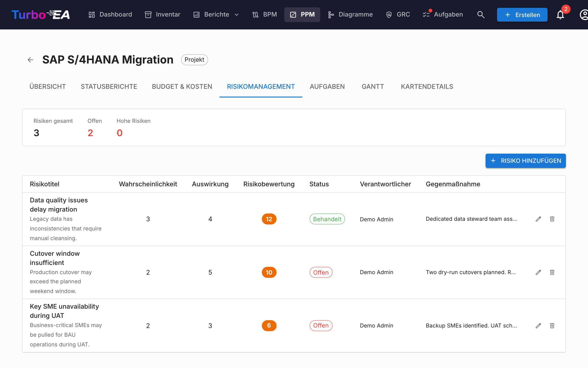Click the Auswirkung column header
Image resolution: width=588 pixels, height=368 pixels.
pos(210,184)
